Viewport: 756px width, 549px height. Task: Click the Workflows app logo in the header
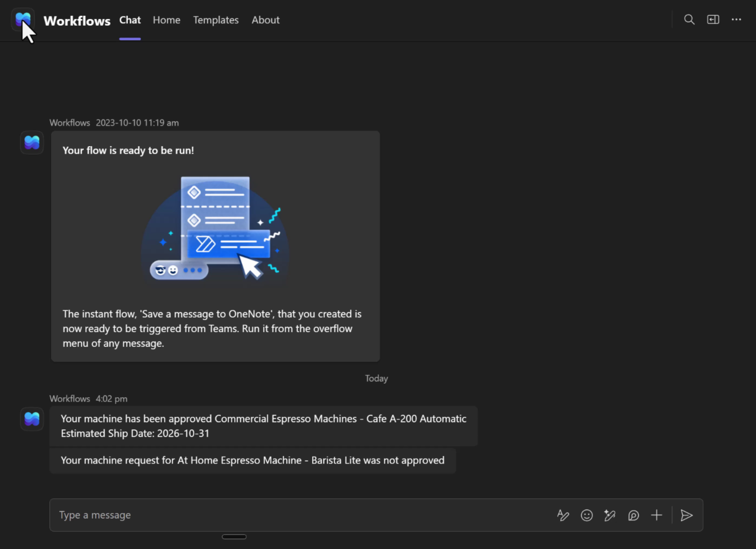(23, 20)
